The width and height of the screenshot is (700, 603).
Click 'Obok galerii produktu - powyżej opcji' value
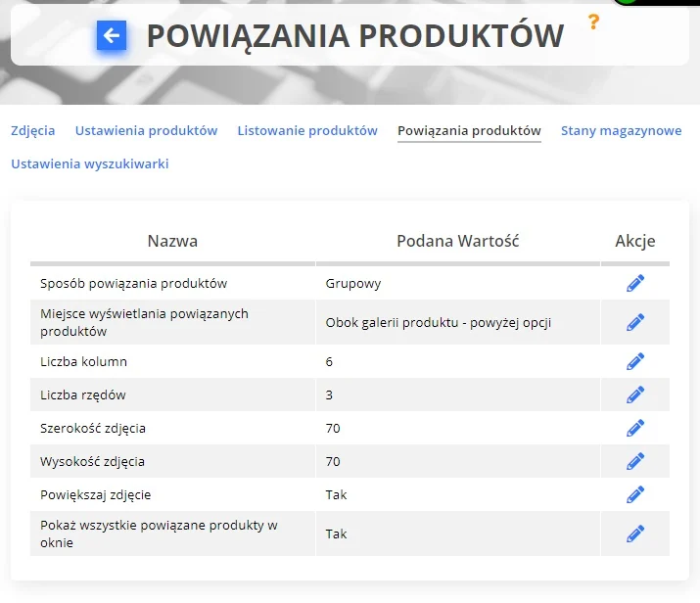439,323
